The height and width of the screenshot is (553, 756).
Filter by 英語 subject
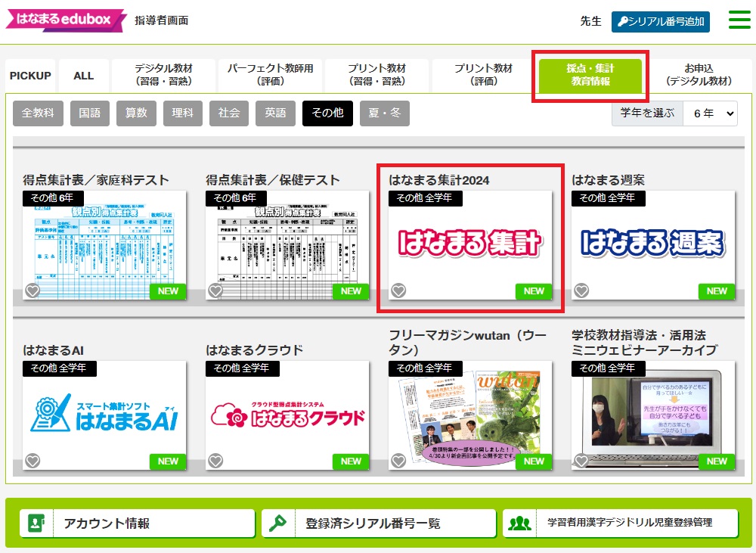click(x=275, y=113)
